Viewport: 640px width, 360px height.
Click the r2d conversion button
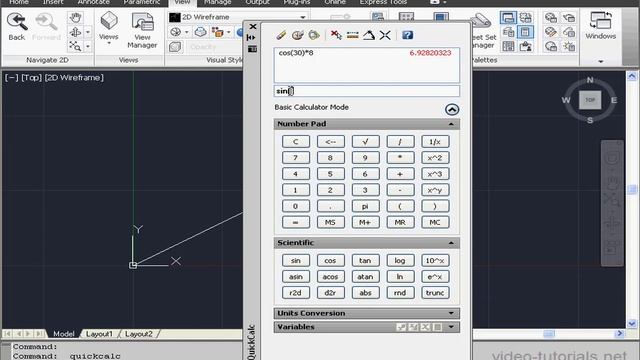coord(296,293)
